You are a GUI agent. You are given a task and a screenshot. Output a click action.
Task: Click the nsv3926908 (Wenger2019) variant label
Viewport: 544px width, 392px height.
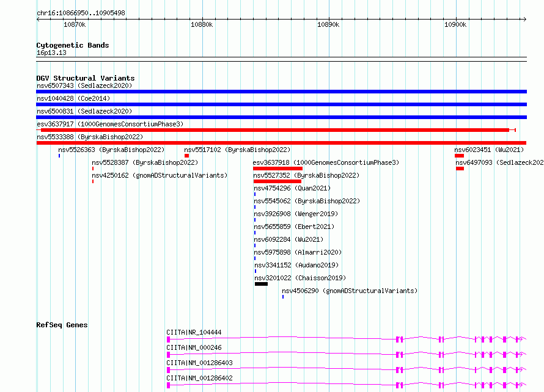[x=296, y=214]
